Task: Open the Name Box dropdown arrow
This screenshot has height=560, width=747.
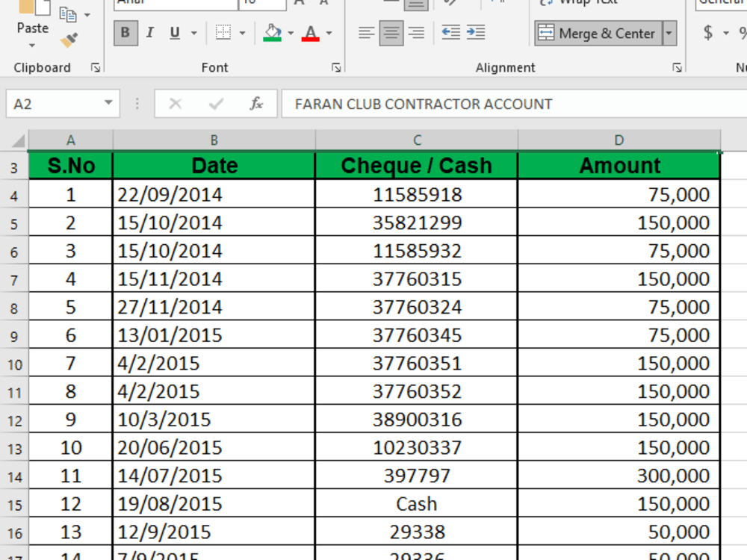Action: [x=108, y=103]
